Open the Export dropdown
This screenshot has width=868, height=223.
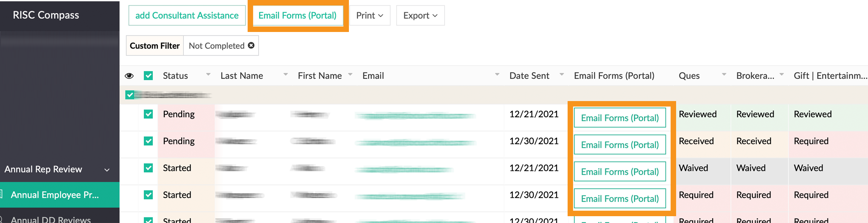(x=420, y=15)
